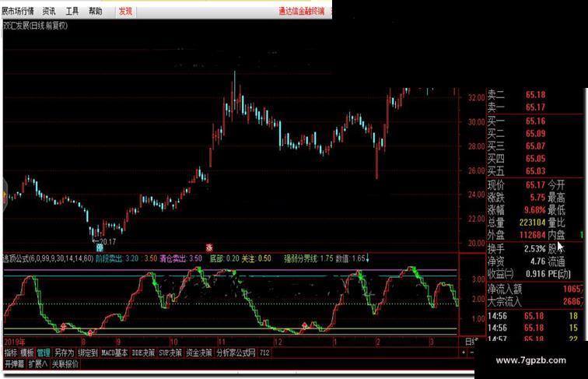Click the 买一 price 65.16
The width and height of the screenshot is (588, 379).
pyautogui.click(x=535, y=121)
